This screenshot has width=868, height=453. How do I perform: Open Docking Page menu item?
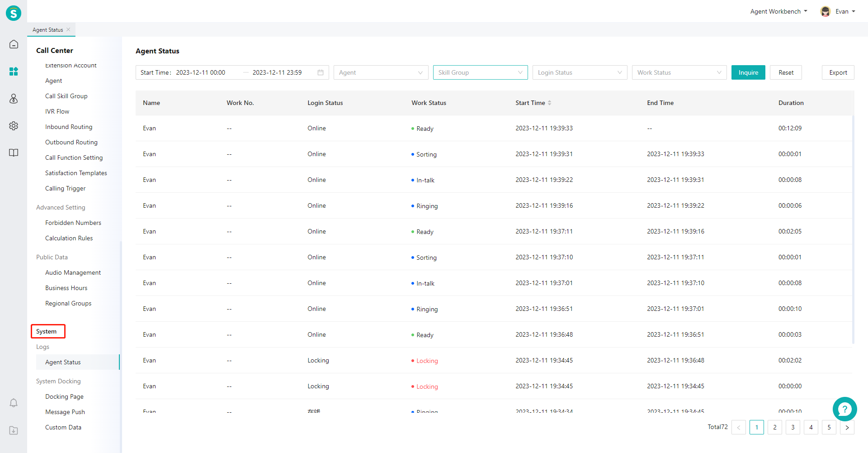[x=64, y=396]
